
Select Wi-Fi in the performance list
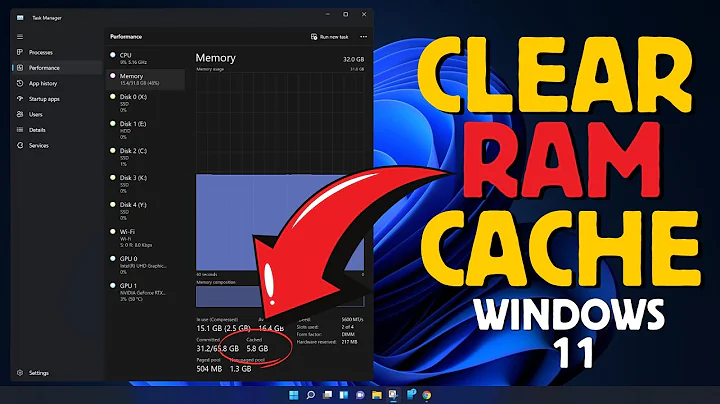[145, 238]
